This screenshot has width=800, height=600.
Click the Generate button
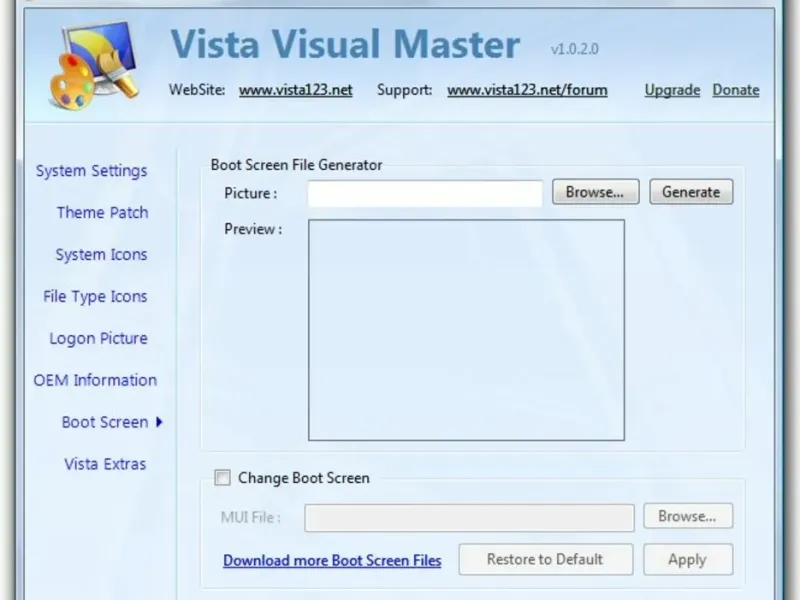[691, 192]
